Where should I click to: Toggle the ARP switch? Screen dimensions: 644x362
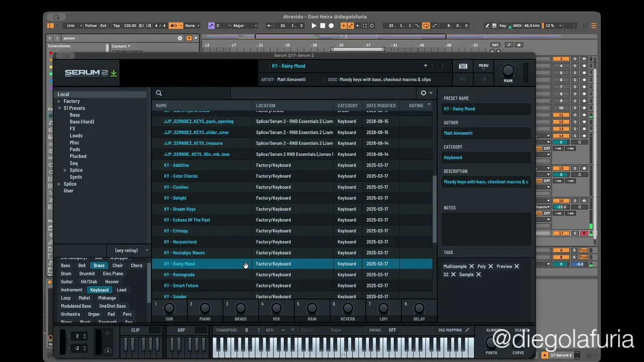201,330
